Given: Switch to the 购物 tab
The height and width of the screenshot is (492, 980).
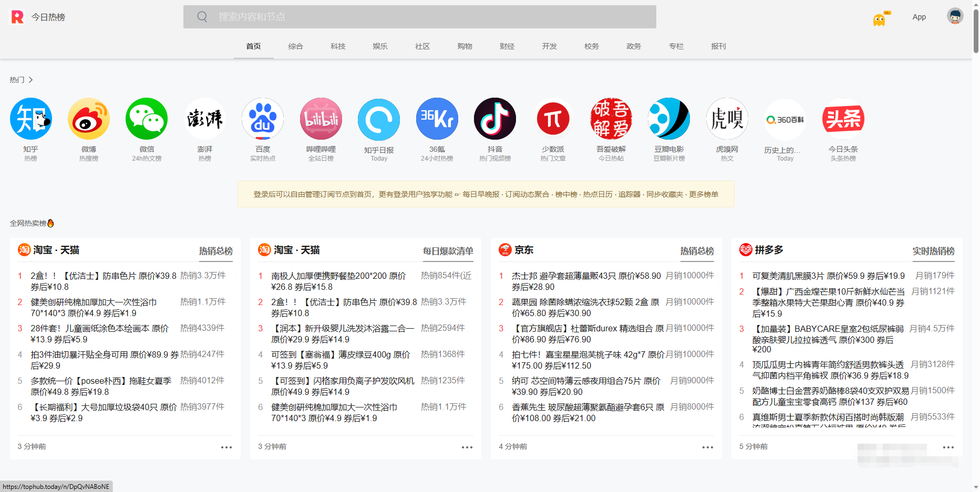Looking at the screenshot, I should pyautogui.click(x=465, y=46).
